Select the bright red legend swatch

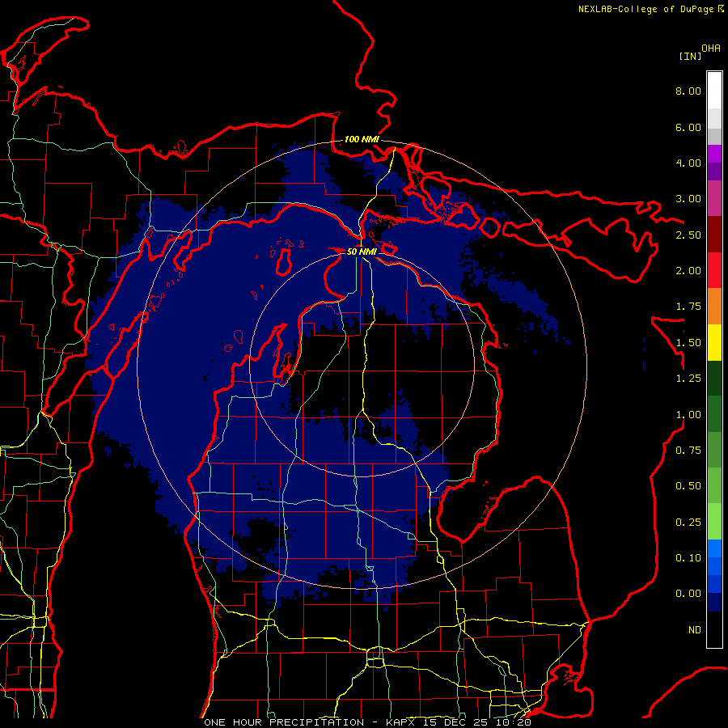pos(714,270)
